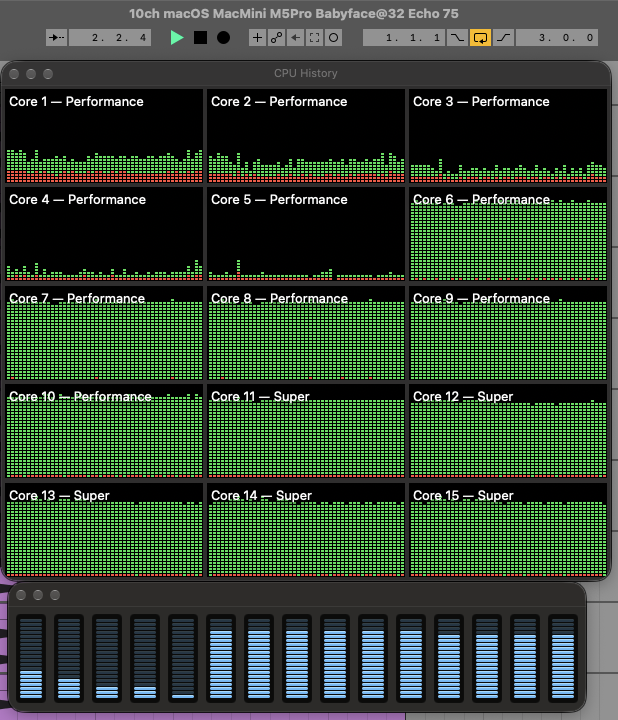This screenshot has height=720, width=618.
Task: Select the Core 13 Super graph
Action: click(x=104, y=530)
